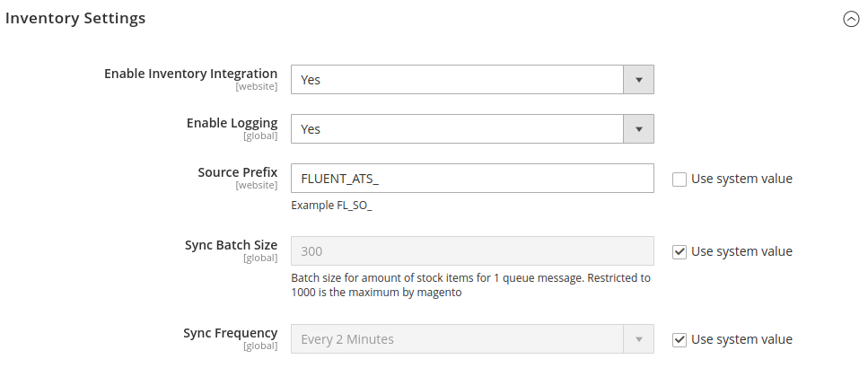This screenshot has width=868, height=368.
Task: Collapse Inventory Settings with the circle chevron icon
Action: pyautogui.click(x=851, y=19)
